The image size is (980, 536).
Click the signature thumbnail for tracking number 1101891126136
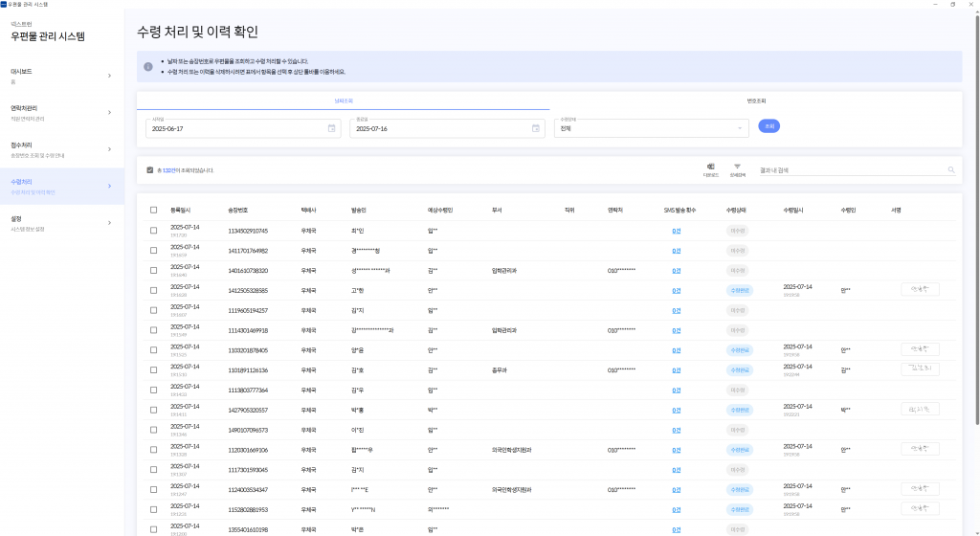(x=920, y=368)
